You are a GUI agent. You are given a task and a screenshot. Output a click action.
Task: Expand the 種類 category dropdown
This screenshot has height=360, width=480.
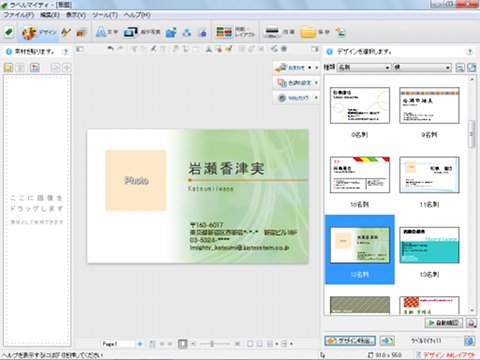coord(364,67)
